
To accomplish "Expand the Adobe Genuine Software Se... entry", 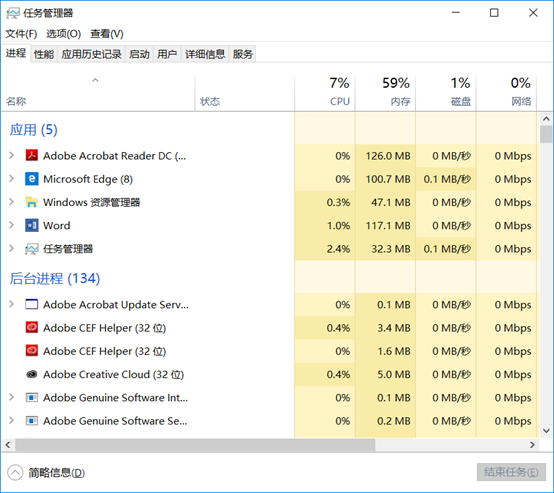I will [x=11, y=421].
